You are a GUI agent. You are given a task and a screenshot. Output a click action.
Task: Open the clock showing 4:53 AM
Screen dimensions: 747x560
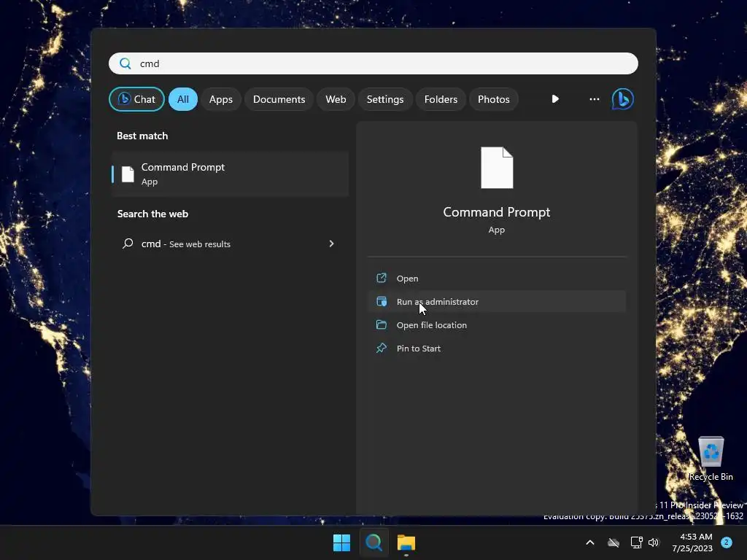point(692,542)
